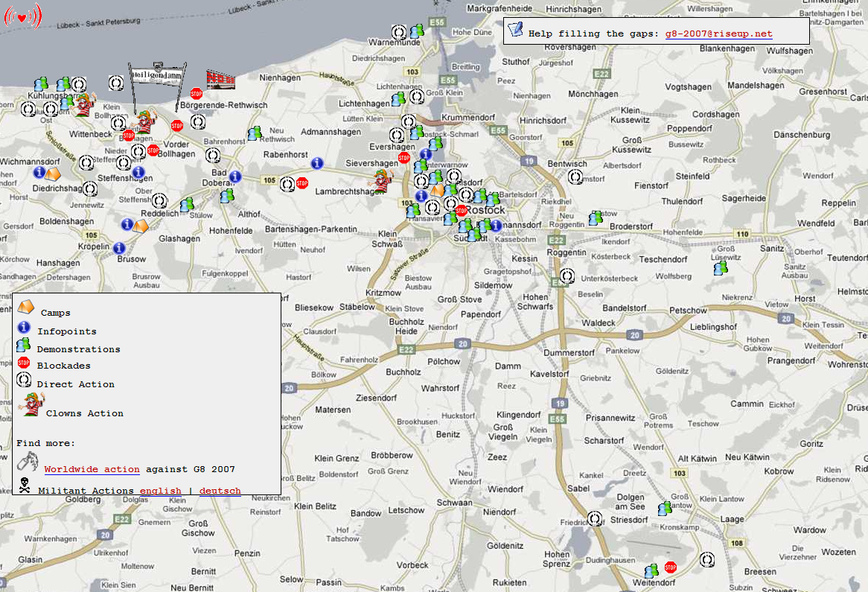
Task: Open the Worldwide action link
Action: (x=92, y=469)
